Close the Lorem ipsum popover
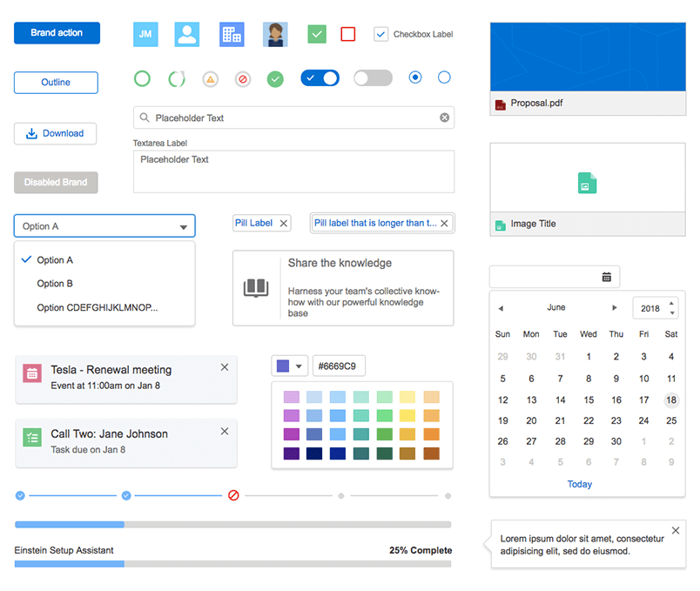The height and width of the screenshot is (591, 700). coord(676,531)
